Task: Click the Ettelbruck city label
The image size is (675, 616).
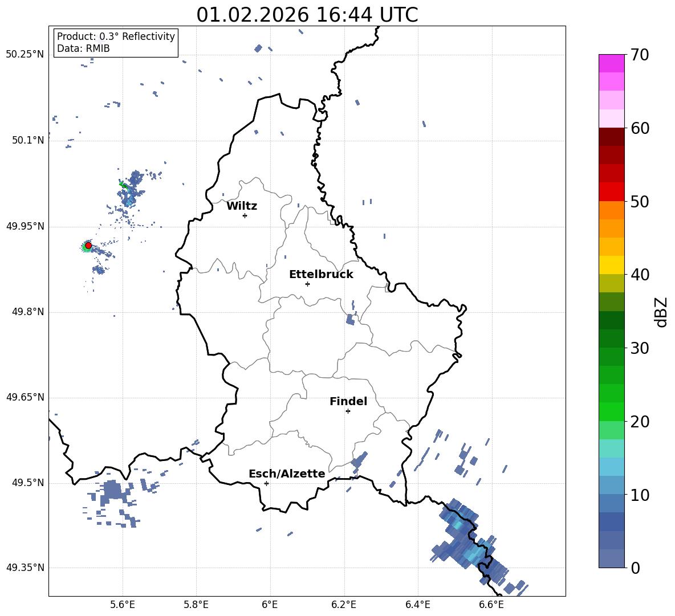Action: 321,275
